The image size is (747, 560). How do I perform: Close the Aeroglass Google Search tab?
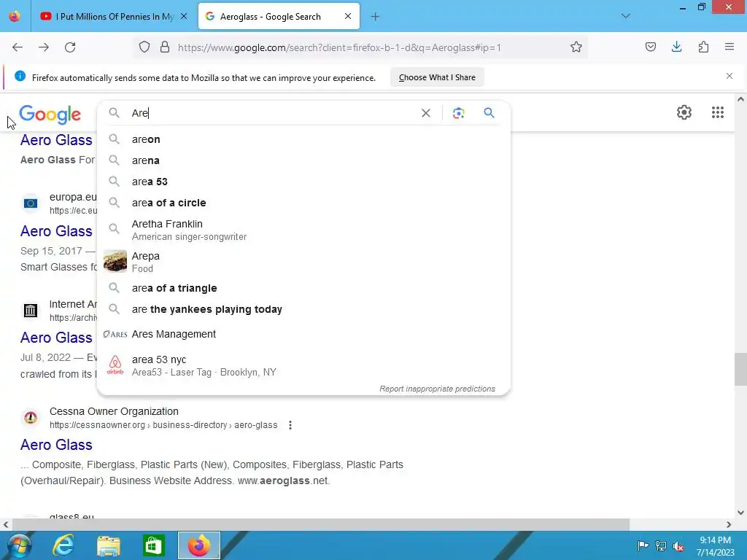coord(348,16)
